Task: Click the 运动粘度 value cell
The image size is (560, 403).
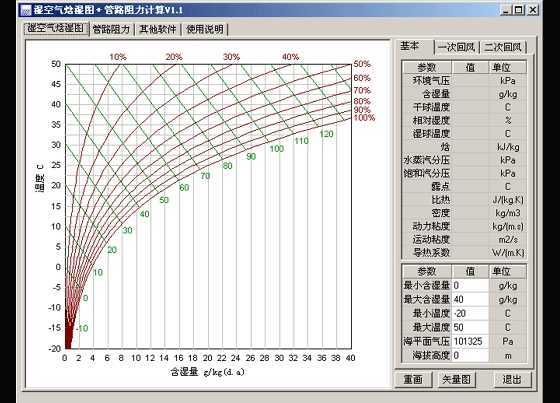Action: pyautogui.click(x=470, y=239)
